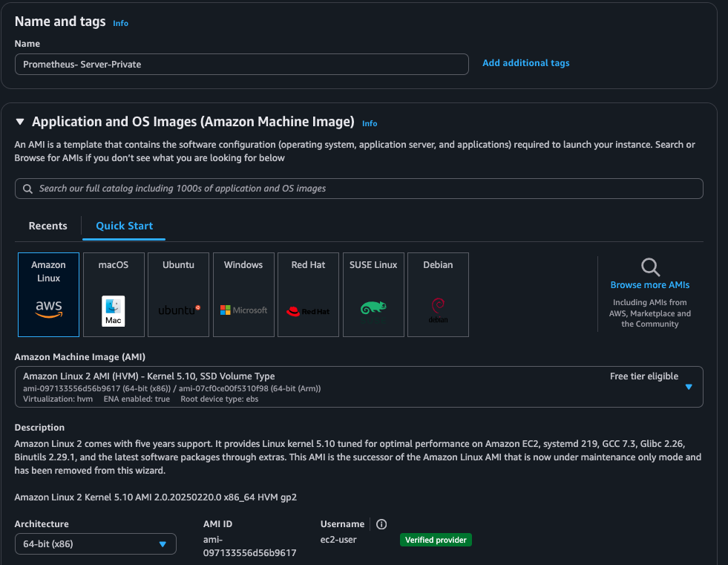Select the SUSE Linux chameleon icon

[373, 306]
